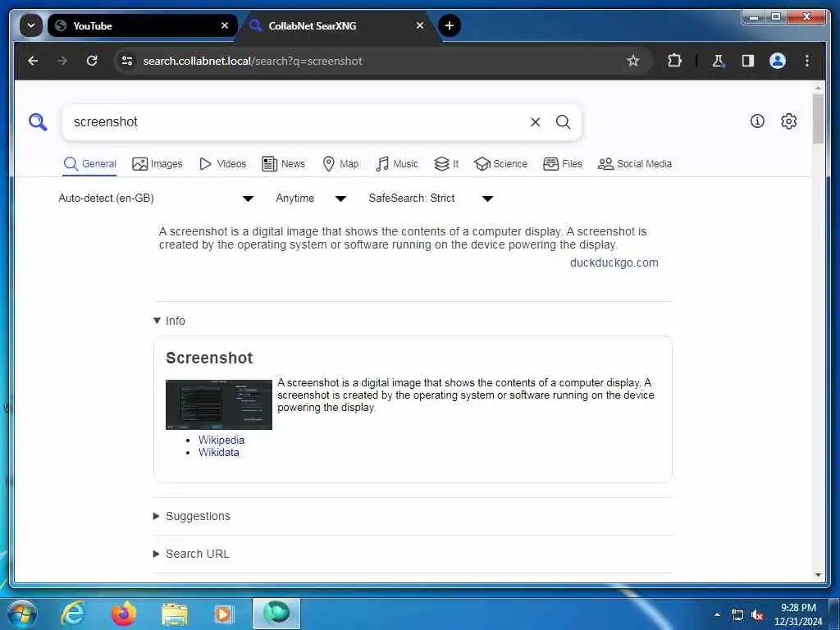View site information icon in address bar
This screenshot has height=630, width=840.
(127, 61)
